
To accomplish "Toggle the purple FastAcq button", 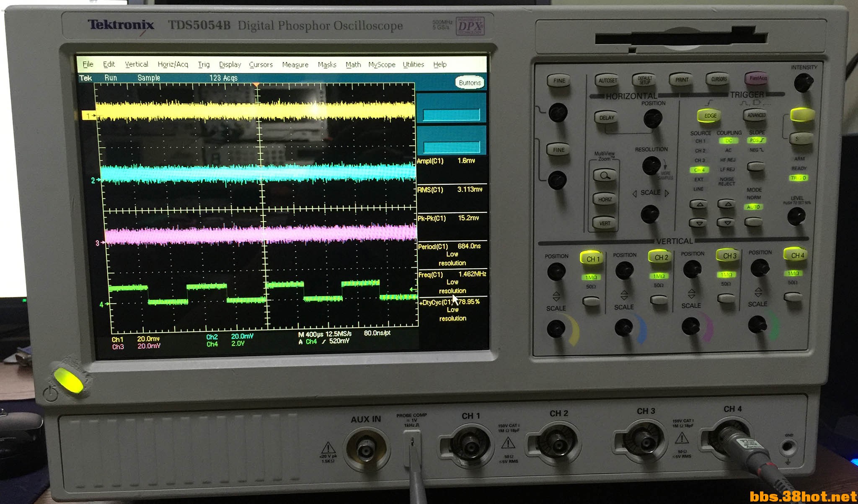I will [757, 78].
